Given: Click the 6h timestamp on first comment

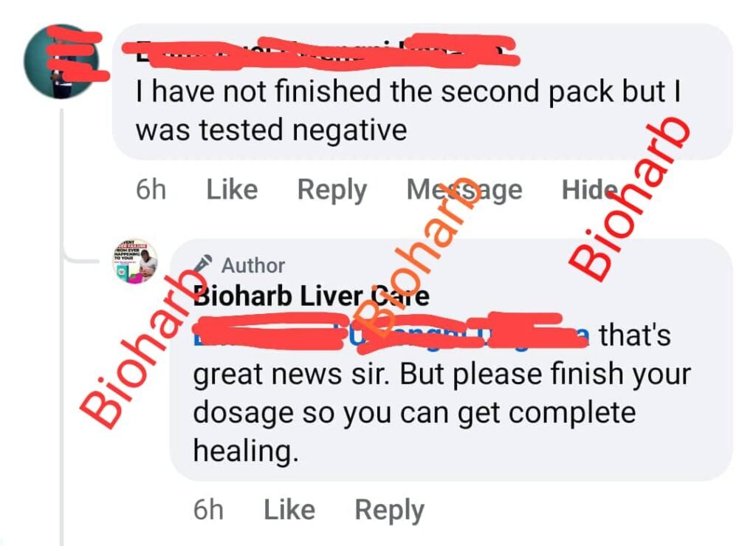Looking at the screenshot, I should click(151, 189).
